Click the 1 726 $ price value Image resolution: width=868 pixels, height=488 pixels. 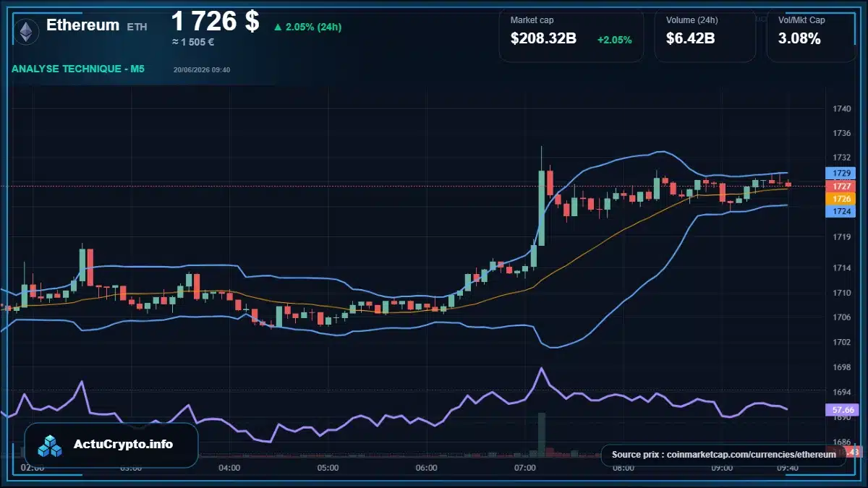(215, 21)
